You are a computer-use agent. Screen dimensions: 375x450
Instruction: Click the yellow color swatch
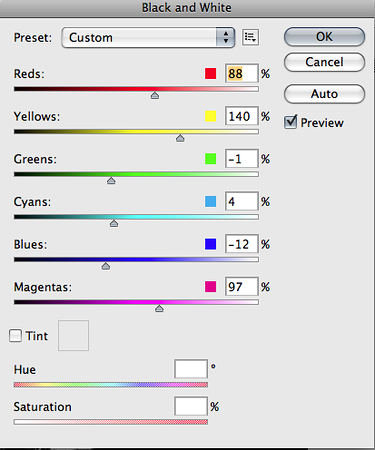click(210, 116)
